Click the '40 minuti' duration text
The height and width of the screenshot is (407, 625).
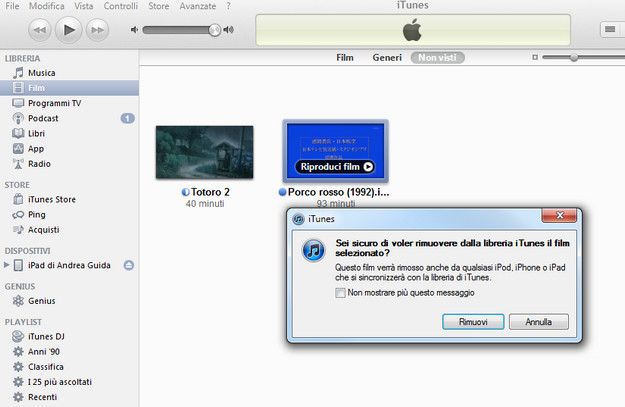[205, 204]
